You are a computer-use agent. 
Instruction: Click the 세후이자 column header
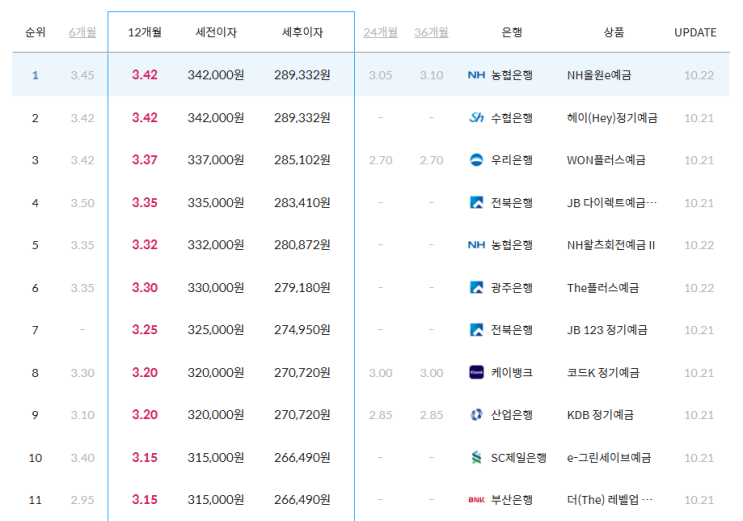coord(302,32)
